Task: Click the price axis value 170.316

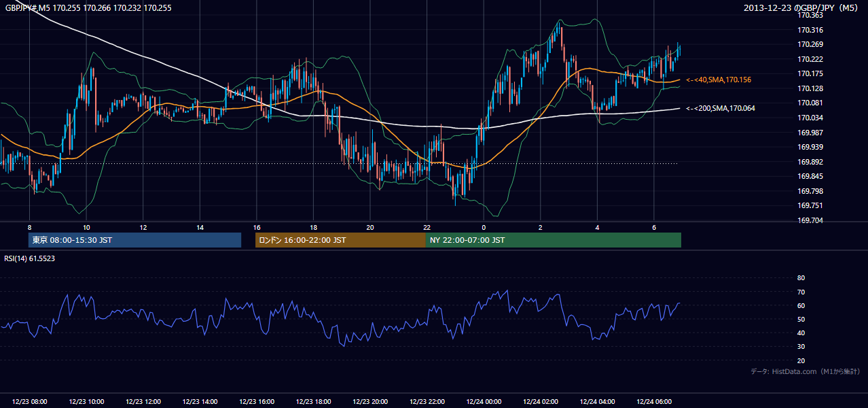Action: tap(810, 30)
